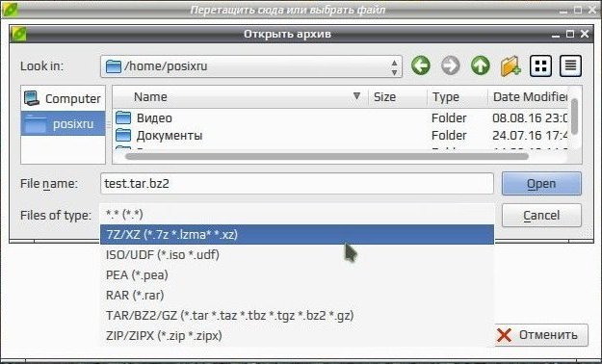Screen dimensions: 602x364
Task: Click the grey Forward navigation arrow
Action: click(451, 65)
